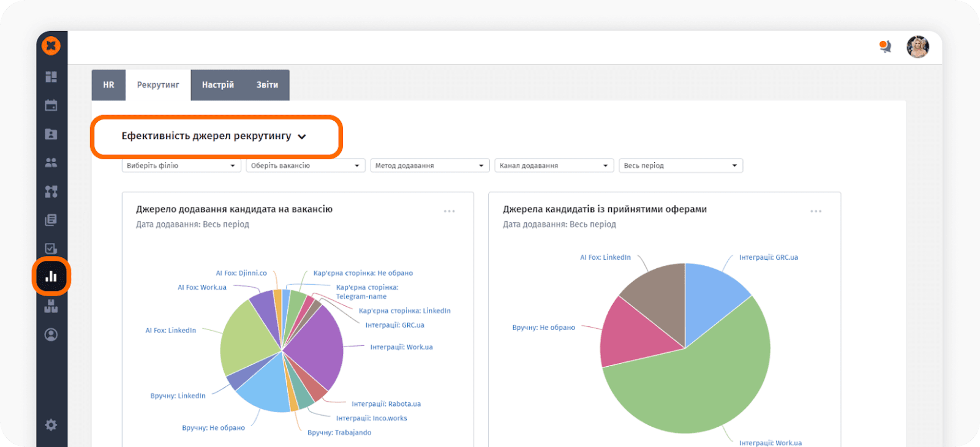Switch to the 'Настрій' tab
Image resolution: width=980 pixels, height=447 pixels.
(x=218, y=85)
